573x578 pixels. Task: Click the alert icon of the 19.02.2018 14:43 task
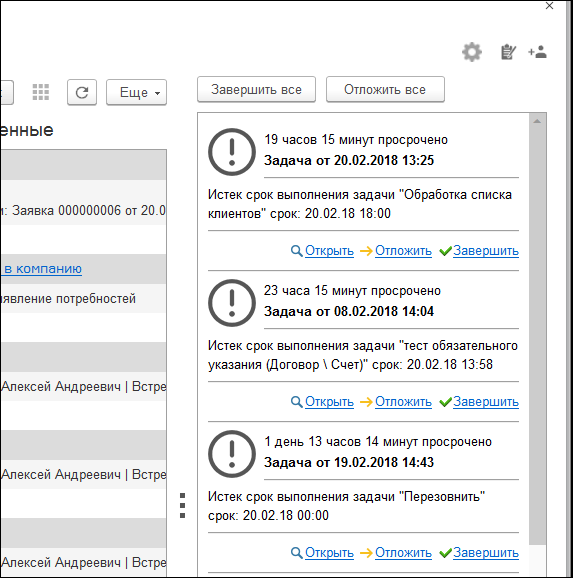[232, 454]
